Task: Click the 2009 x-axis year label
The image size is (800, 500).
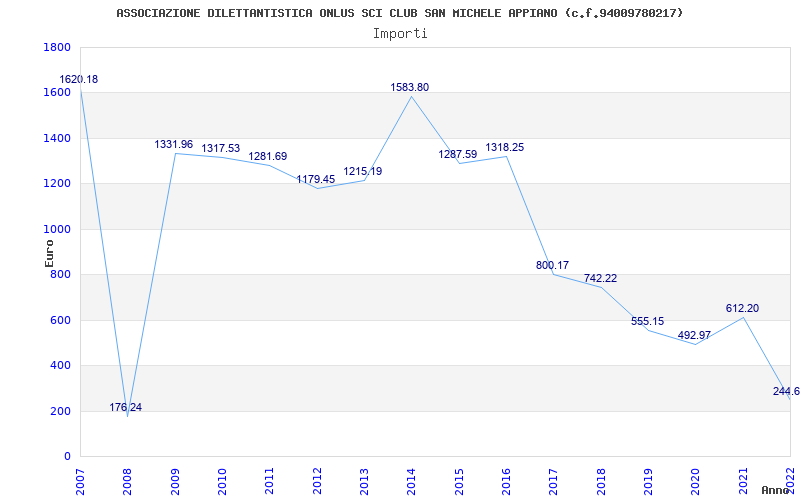Action: coord(175,481)
